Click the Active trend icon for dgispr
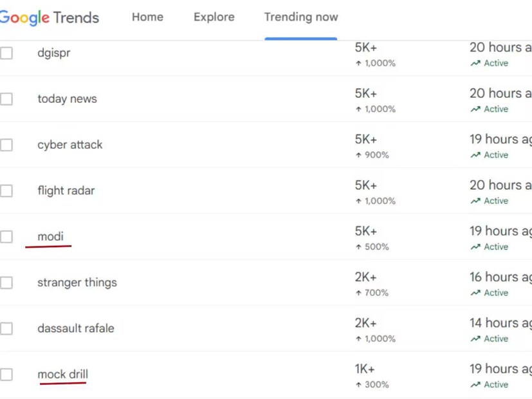 [x=475, y=63]
